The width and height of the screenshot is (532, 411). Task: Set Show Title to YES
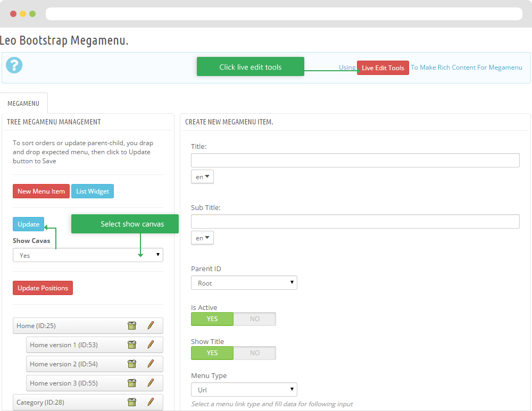point(212,353)
